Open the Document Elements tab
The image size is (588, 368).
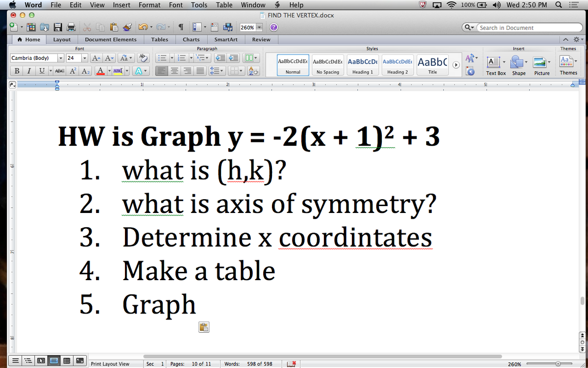coord(111,40)
